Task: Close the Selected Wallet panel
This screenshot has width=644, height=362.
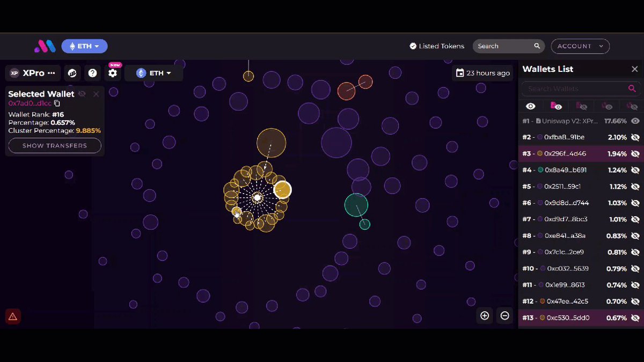Action: pos(96,94)
